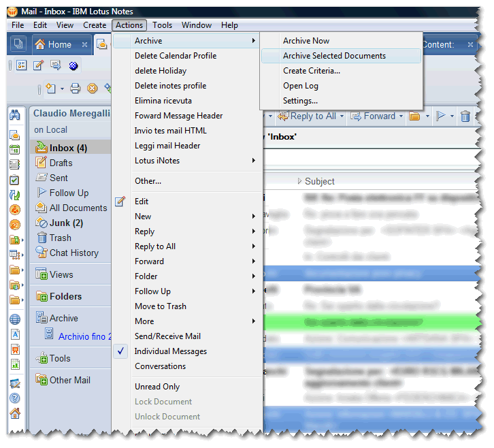Viewport: 494px width, 448px height.
Task: Click the forward document arrow toolbar icon
Action: [55, 65]
